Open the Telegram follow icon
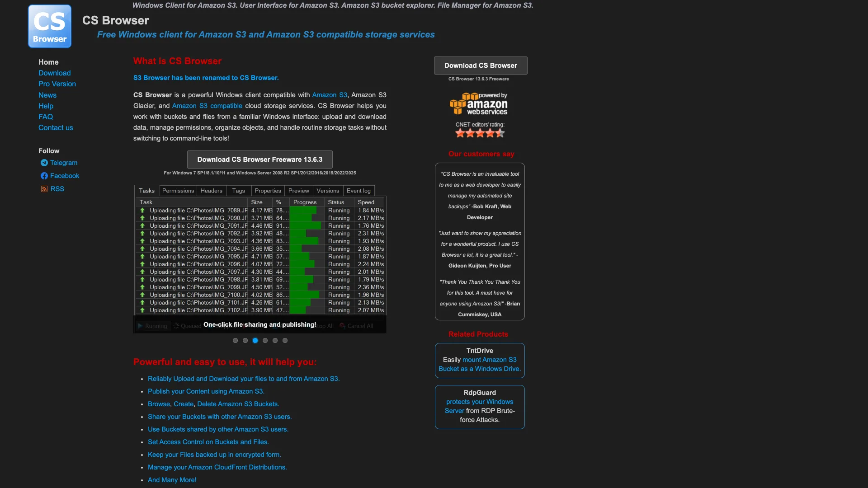868x488 pixels. pyautogui.click(x=44, y=163)
